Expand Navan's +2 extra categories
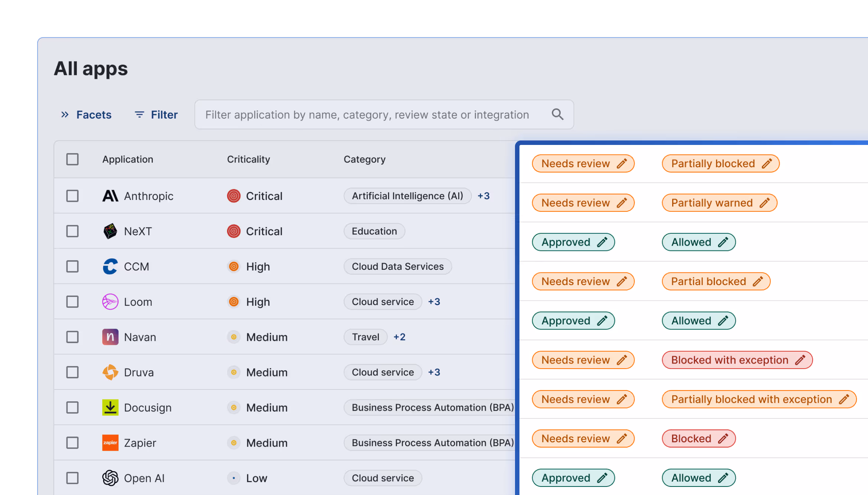This screenshot has width=868, height=495. point(399,337)
